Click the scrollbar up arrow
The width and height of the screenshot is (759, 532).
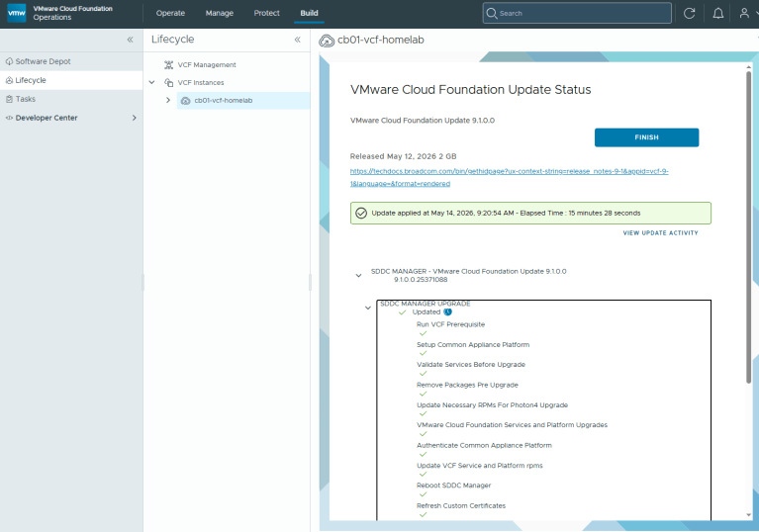pyautogui.click(x=748, y=67)
